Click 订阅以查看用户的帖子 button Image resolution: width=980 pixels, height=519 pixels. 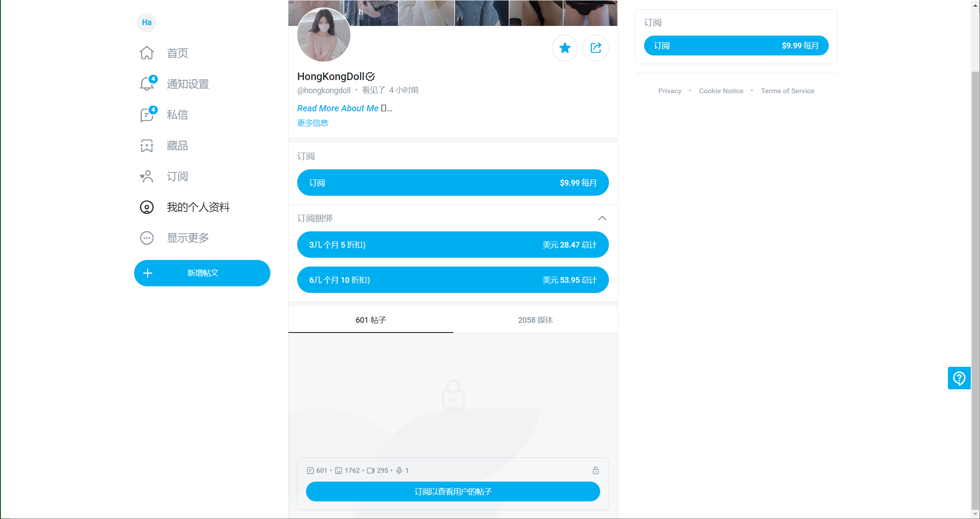coord(453,491)
